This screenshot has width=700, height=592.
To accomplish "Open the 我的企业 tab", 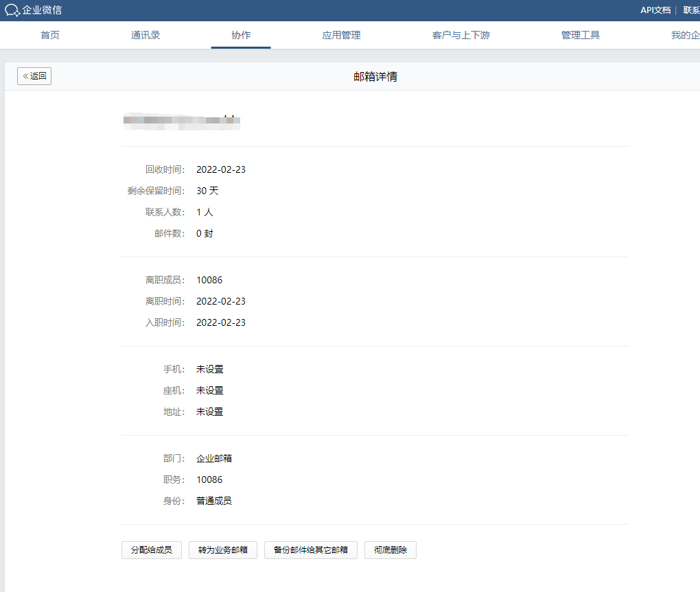I will pos(685,36).
